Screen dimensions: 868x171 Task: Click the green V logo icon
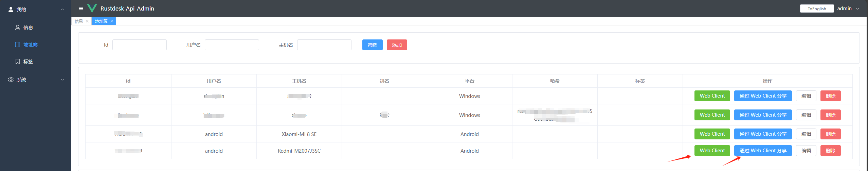coord(92,8)
